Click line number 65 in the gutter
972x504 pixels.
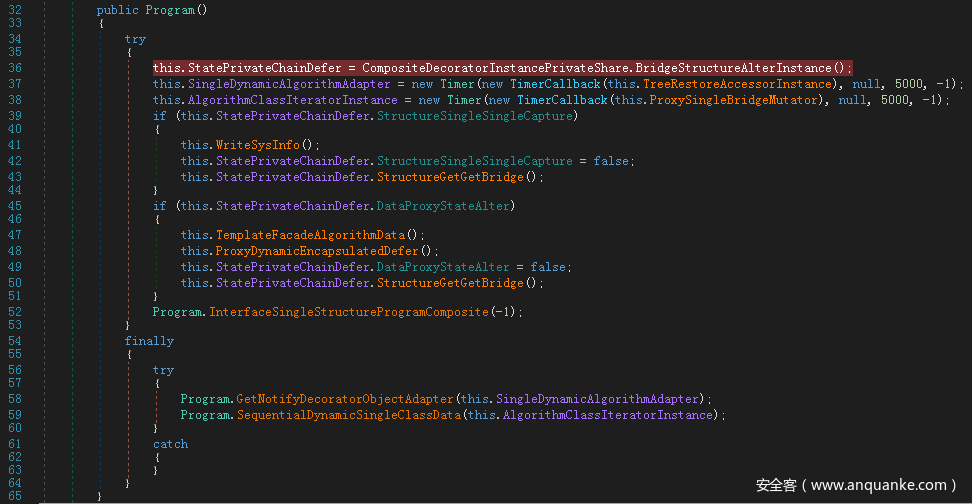click(x=15, y=496)
